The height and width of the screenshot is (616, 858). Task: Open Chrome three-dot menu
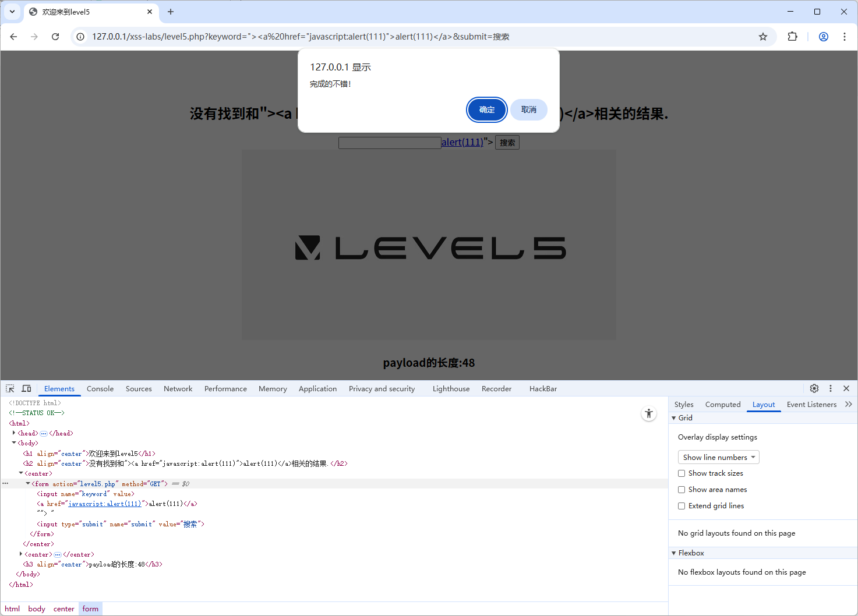click(x=845, y=37)
